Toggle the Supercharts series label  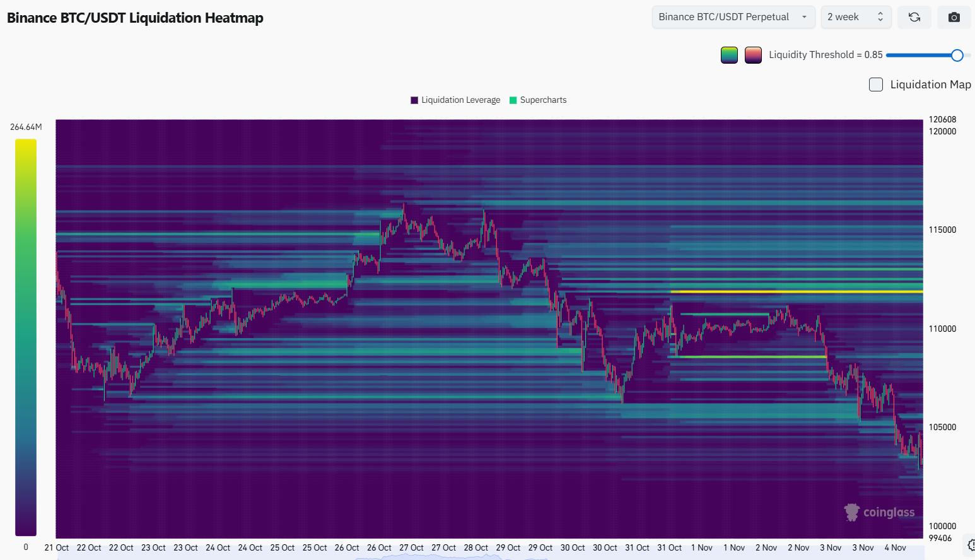click(543, 100)
